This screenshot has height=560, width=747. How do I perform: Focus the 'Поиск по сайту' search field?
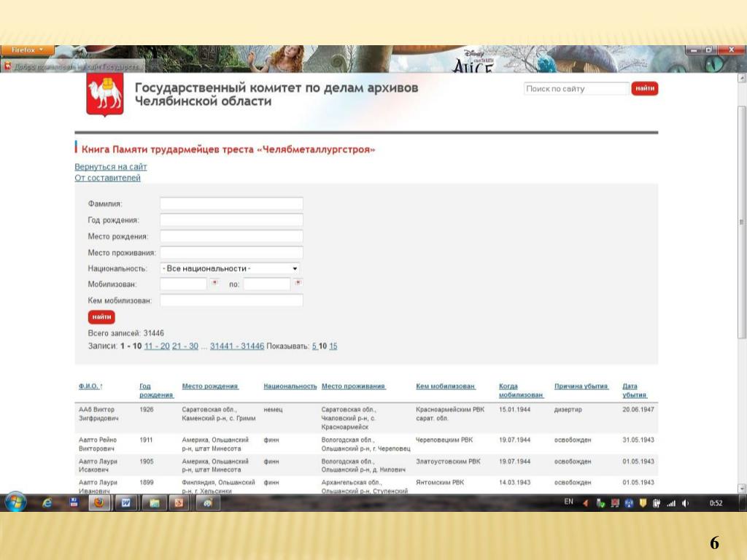(576, 88)
